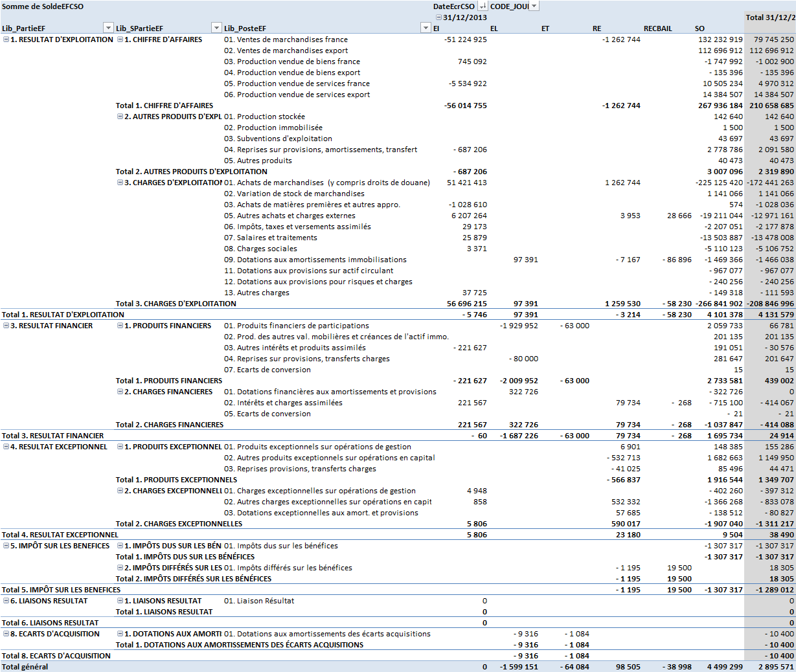Open the DateEcrCSO sort and filter dropdown
Image resolution: width=796 pixels, height=672 pixels.
483,6
